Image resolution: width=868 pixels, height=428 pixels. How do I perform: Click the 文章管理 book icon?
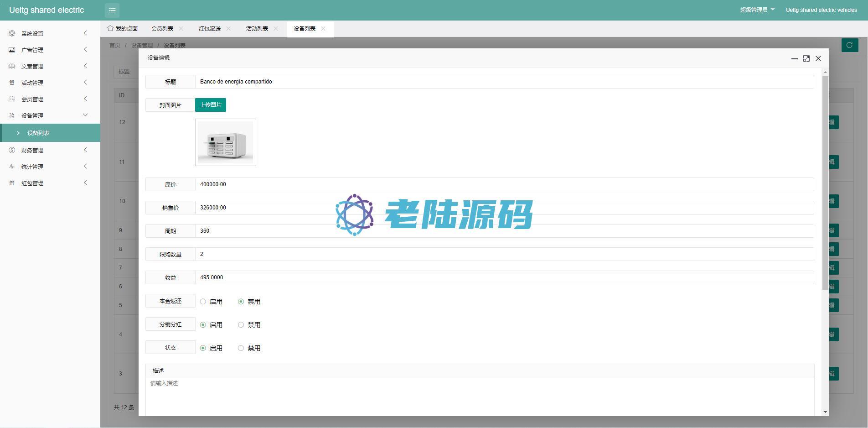[x=12, y=66]
